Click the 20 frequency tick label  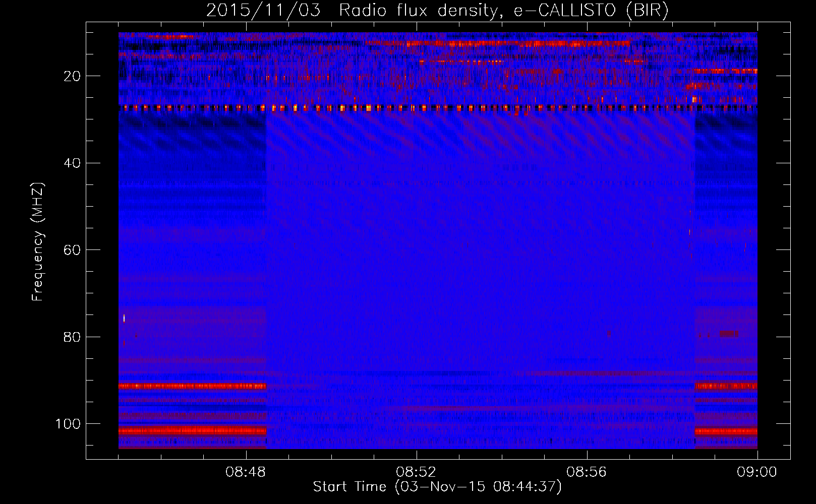(73, 76)
